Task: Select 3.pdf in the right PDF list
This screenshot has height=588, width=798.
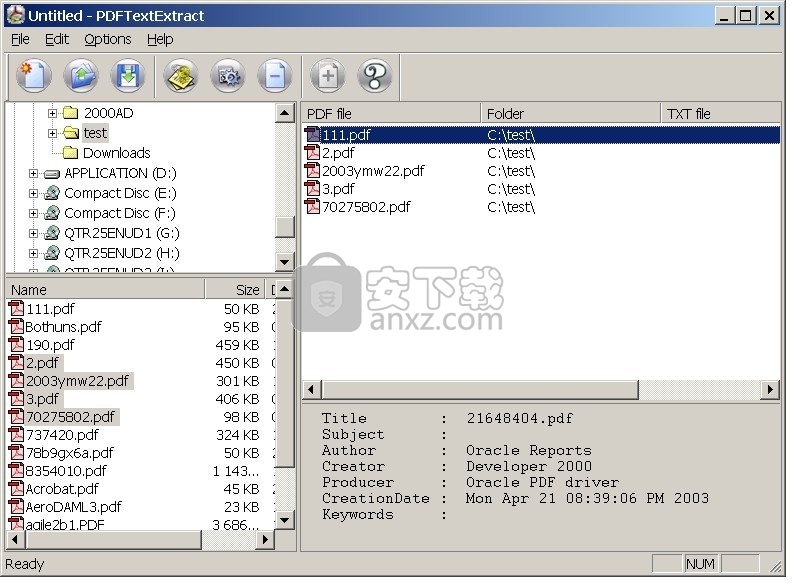Action: [x=338, y=189]
